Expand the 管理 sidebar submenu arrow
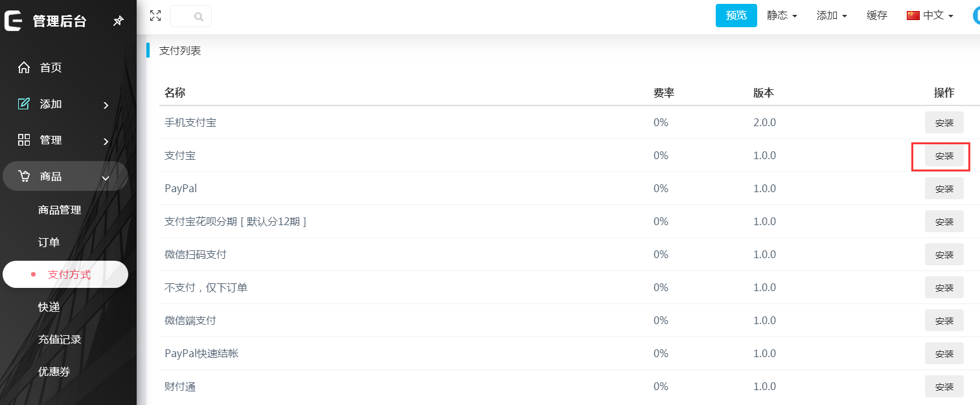980x405 pixels. point(106,141)
